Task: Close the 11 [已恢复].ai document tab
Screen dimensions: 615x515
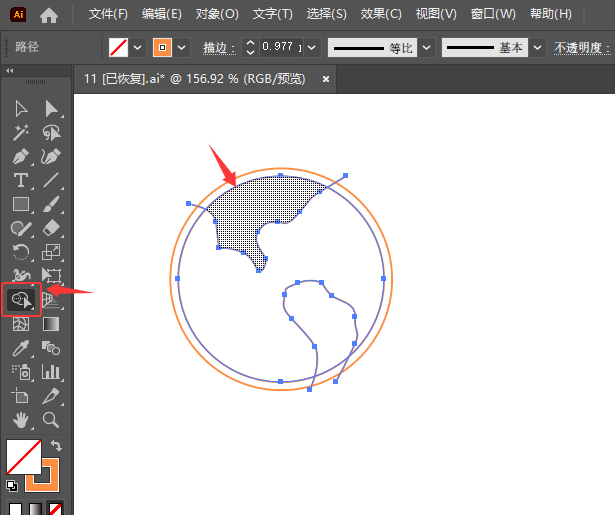Action: point(326,79)
